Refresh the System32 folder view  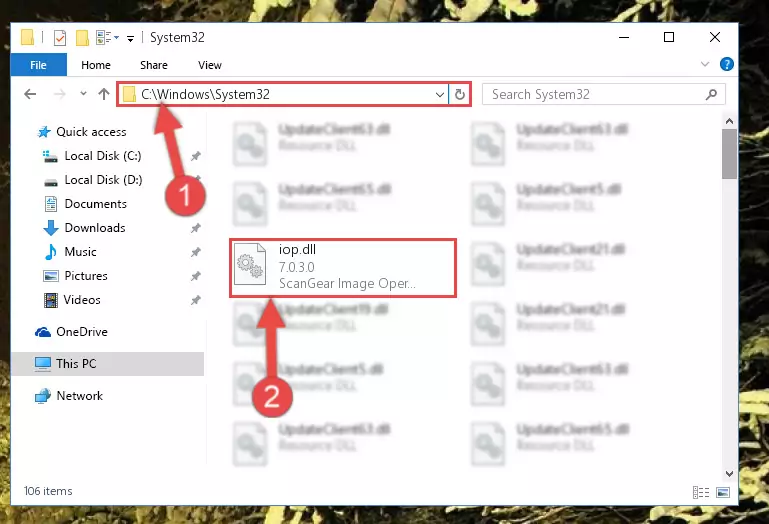coord(460,94)
